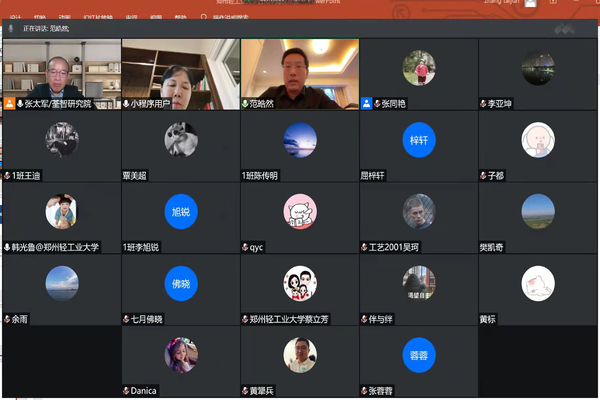Click the blue 蓉蓉 avatar circle
Viewport: 600px width, 400px height.
pos(418,355)
